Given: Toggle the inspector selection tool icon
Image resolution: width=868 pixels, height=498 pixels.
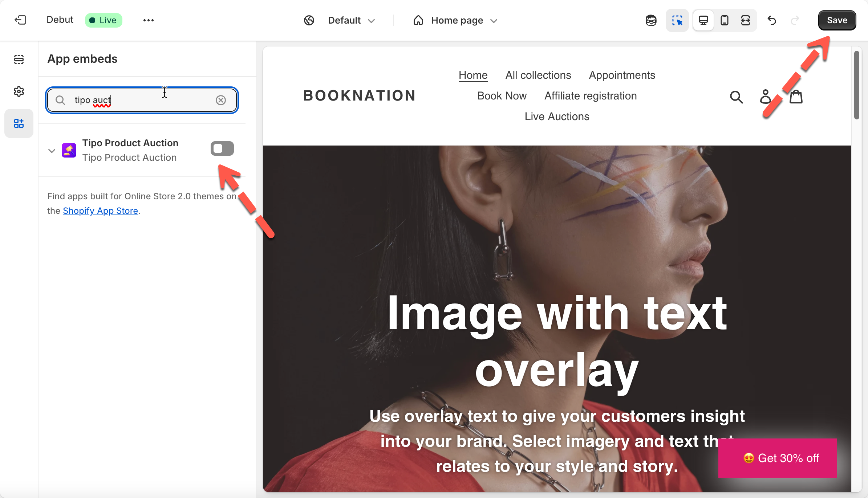Looking at the screenshot, I should [x=677, y=20].
